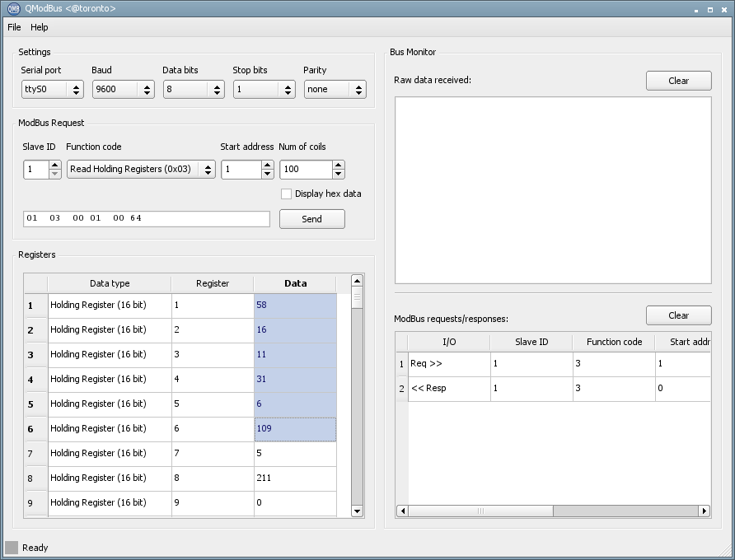Open the Serial port dropdown showing ttyS0
735x560 pixels.
point(53,90)
